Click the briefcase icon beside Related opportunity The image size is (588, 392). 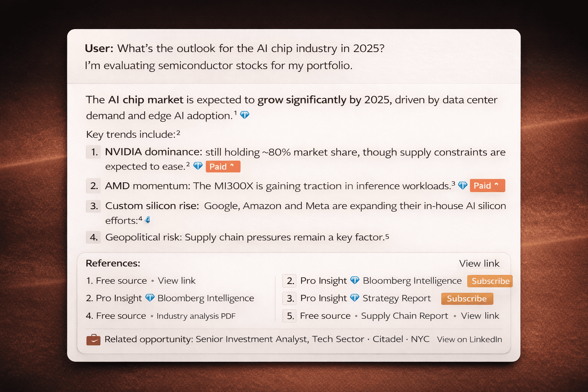point(93,340)
